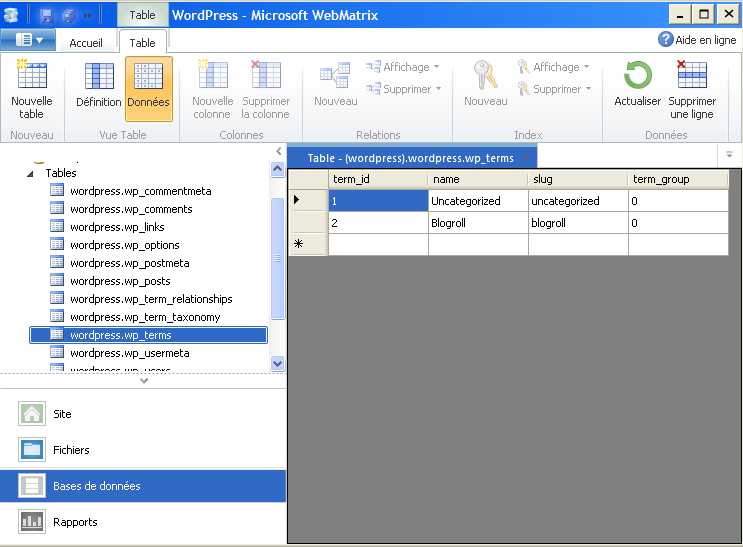
Task: Collapse the Tables tree node
Action: coord(30,174)
